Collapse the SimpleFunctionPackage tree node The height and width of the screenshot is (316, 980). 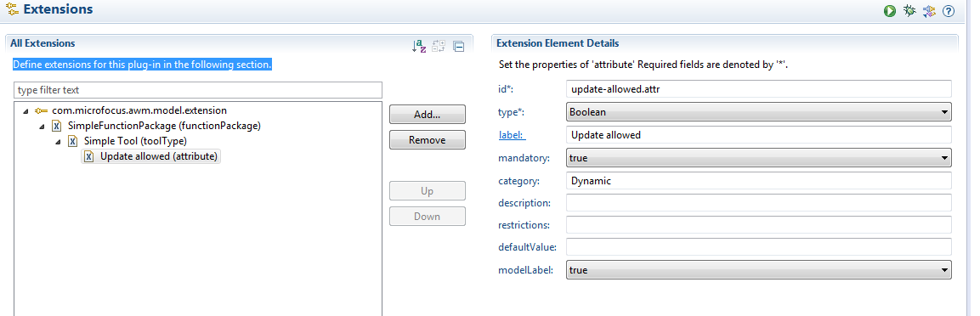click(42, 127)
